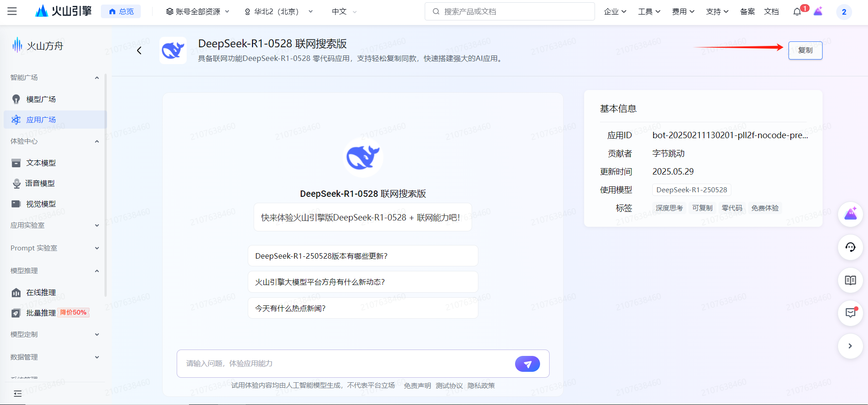Collapse the sidebar with the bottom icon

coord(18,394)
